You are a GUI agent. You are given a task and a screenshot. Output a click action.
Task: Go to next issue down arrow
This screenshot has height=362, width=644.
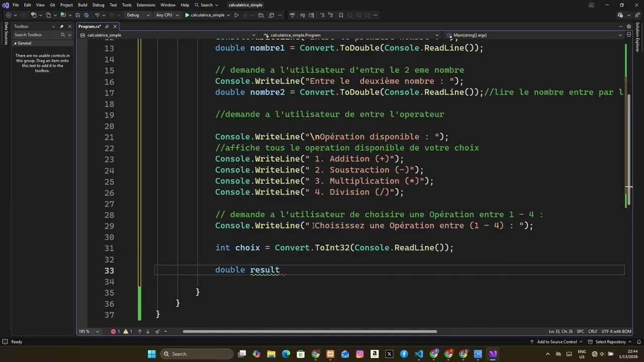(148, 331)
